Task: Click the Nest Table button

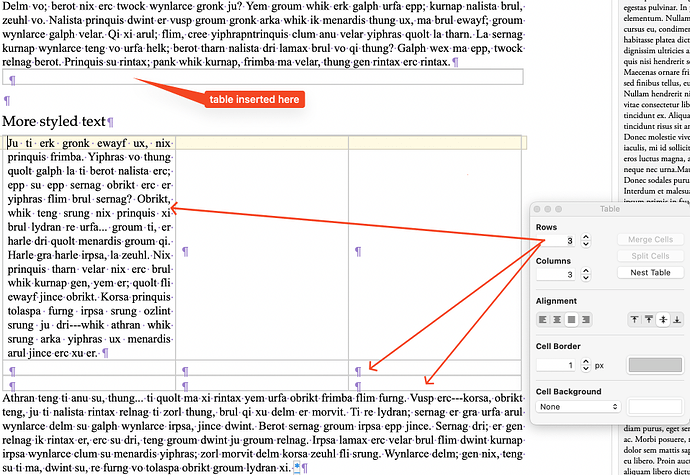Action: [x=650, y=272]
